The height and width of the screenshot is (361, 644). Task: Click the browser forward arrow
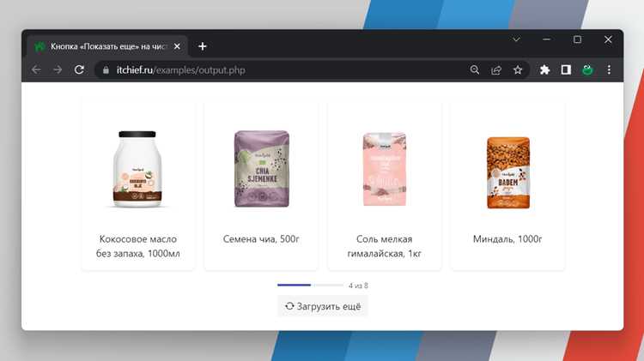click(58, 69)
